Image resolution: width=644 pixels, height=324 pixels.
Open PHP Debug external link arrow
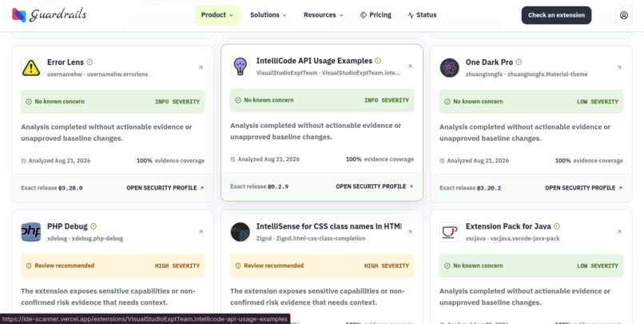[x=201, y=232]
